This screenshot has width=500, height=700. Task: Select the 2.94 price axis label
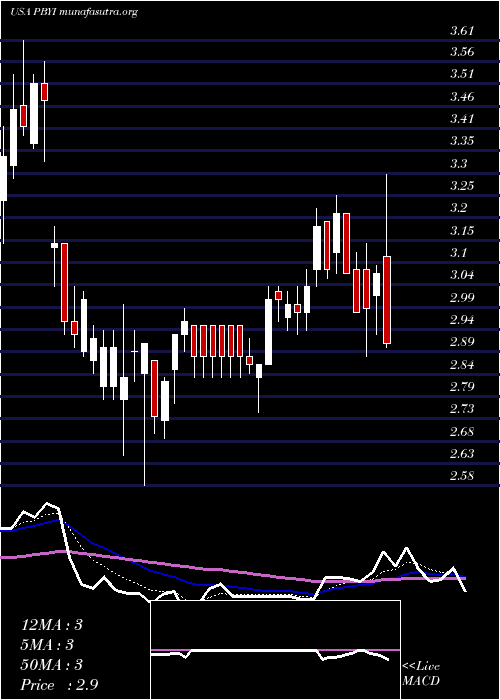click(x=462, y=320)
